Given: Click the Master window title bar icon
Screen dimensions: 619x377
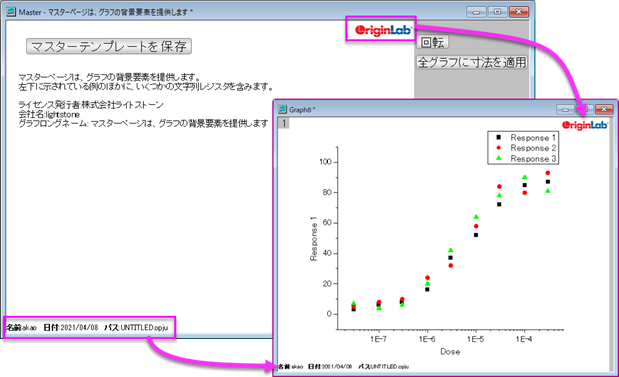Looking at the screenshot, I should pos(11,12).
